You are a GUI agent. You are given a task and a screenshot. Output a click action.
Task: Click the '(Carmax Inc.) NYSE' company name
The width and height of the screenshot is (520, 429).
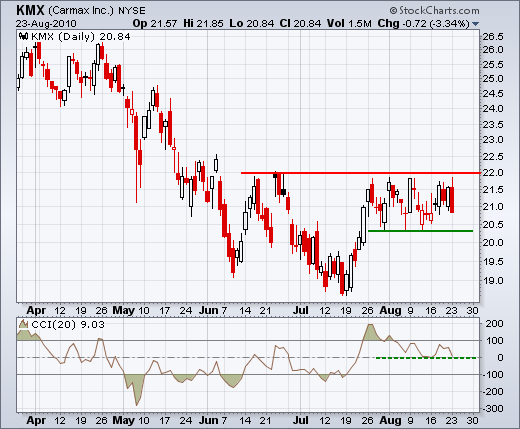click(97, 11)
